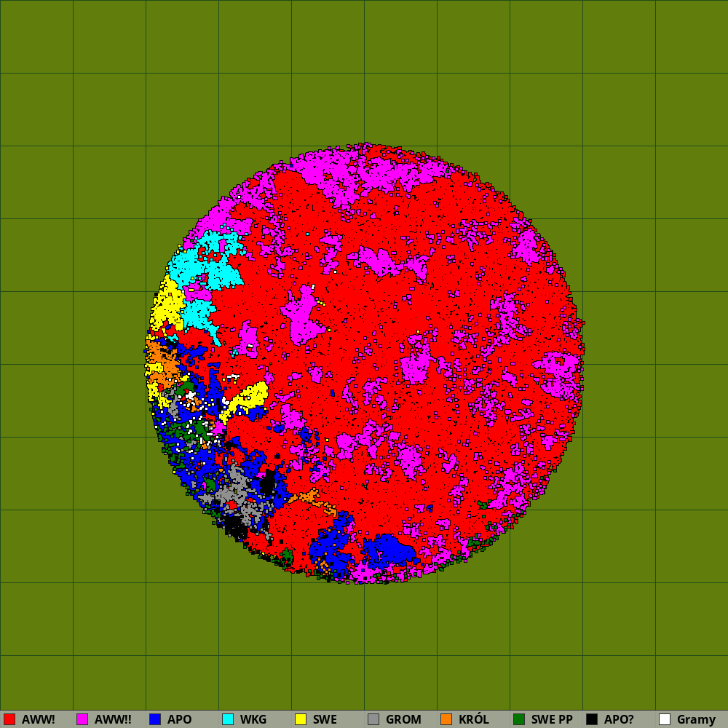Click the orange KRÓL legend swatch
Image resolution: width=728 pixels, height=728 pixels.
point(446,719)
